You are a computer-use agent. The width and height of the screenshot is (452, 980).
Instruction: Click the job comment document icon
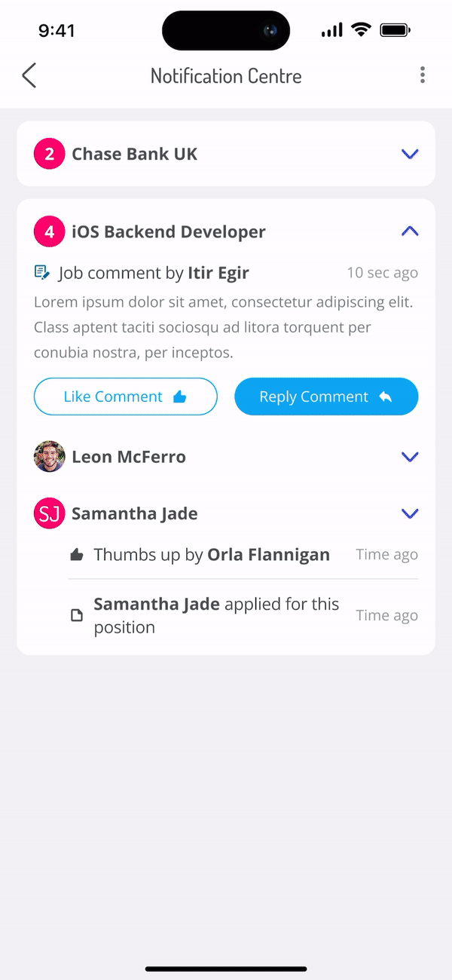41,273
